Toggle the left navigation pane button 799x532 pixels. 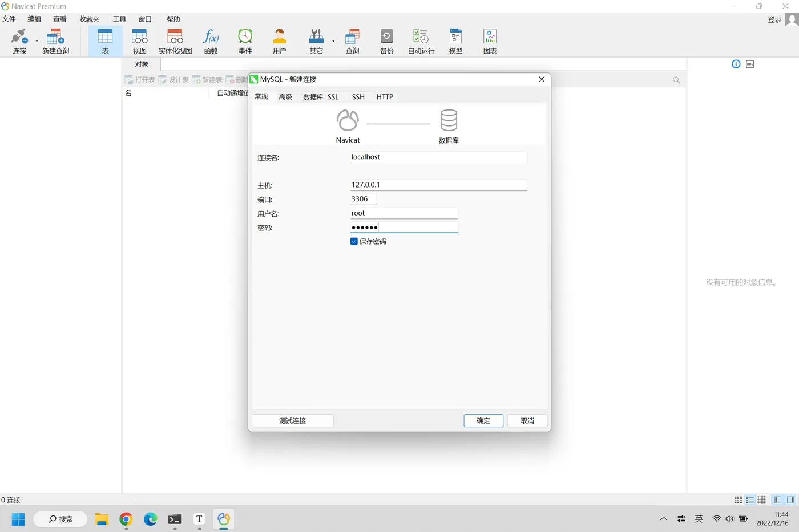[x=777, y=500]
